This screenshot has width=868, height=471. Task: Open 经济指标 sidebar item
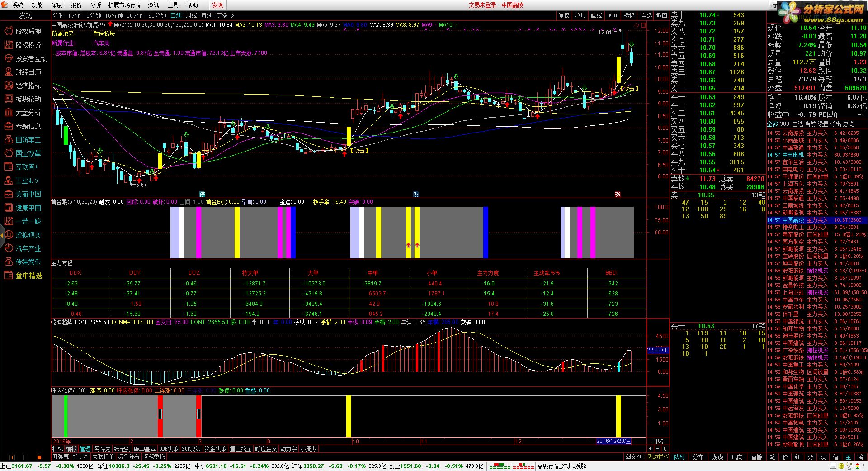[23, 86]
